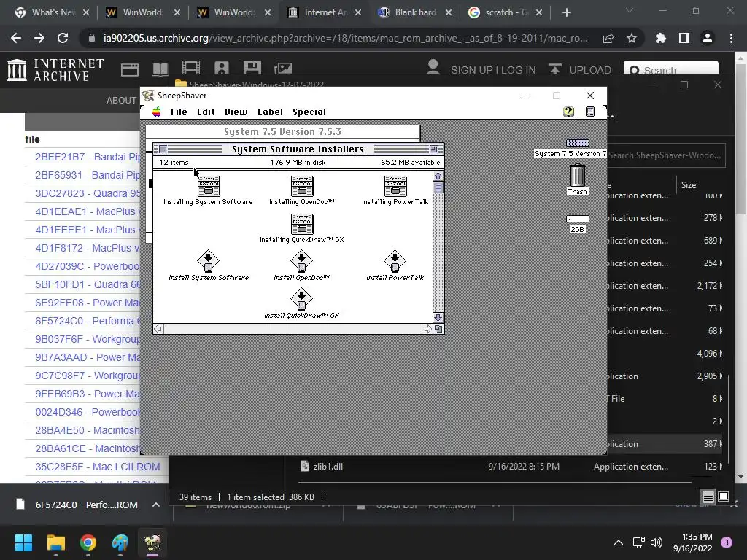Image resolution: width=747 pixels, height=560 pixels.
Task: Bookmark this page with the star icon
Action: coord(632,38)
